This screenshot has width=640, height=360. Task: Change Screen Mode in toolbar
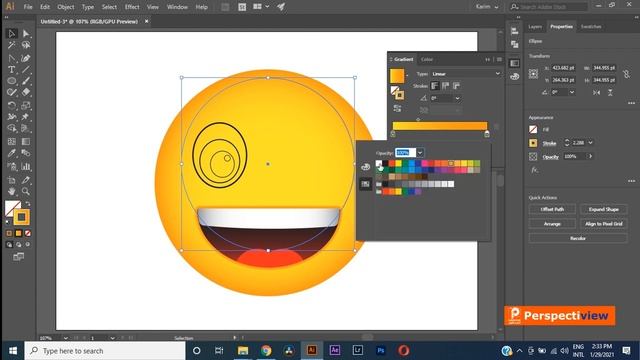coord(18,257)
